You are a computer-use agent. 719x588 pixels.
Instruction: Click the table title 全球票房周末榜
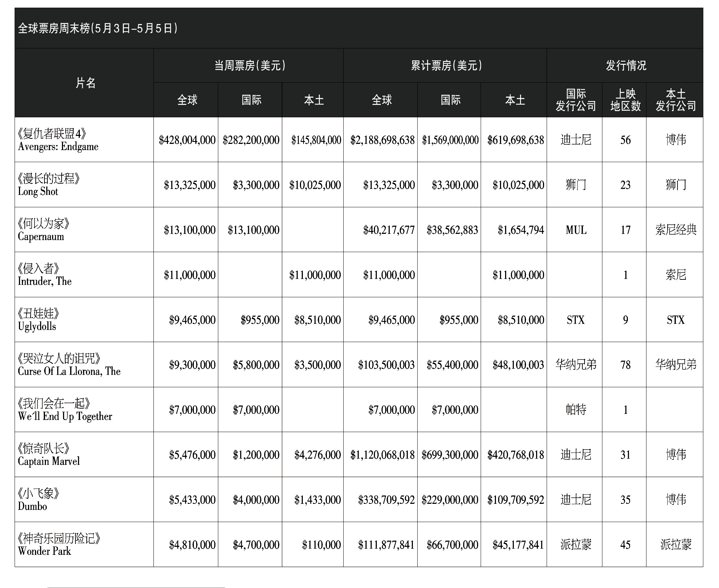pyautogui.click(x=98, y=28)
